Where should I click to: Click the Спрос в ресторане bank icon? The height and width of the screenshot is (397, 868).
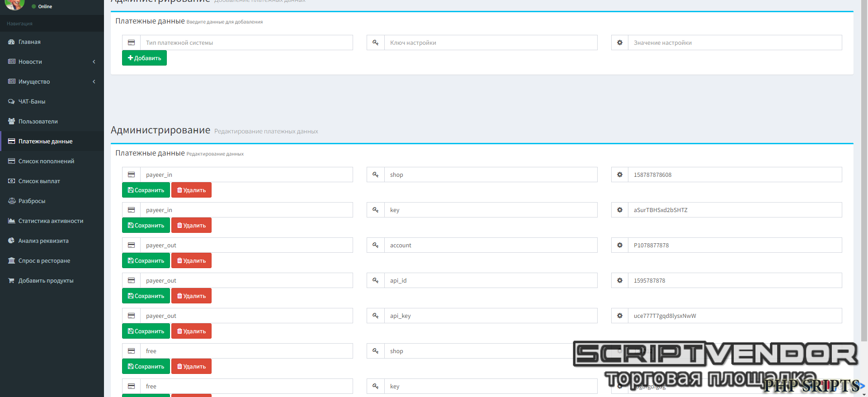tap(11, 261)
